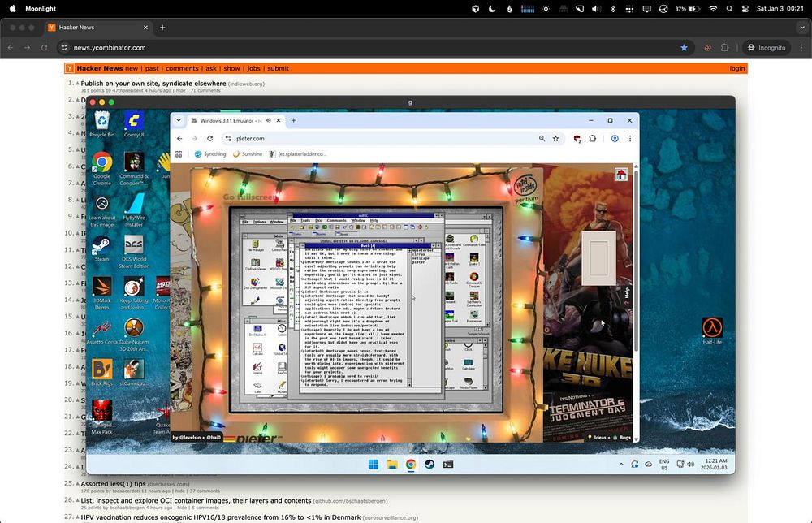Toggle macOS Do Not Disturb moon icon

click(x=492, y=9)
